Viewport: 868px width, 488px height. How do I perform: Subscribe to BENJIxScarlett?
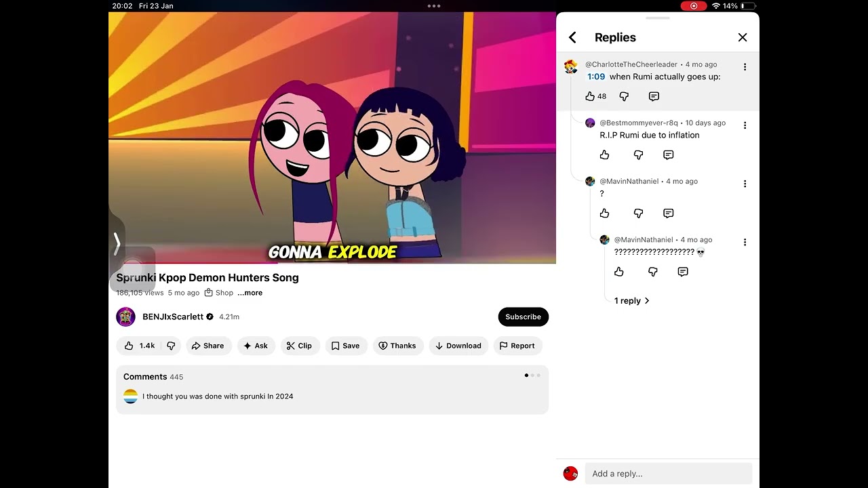[523, 317]
